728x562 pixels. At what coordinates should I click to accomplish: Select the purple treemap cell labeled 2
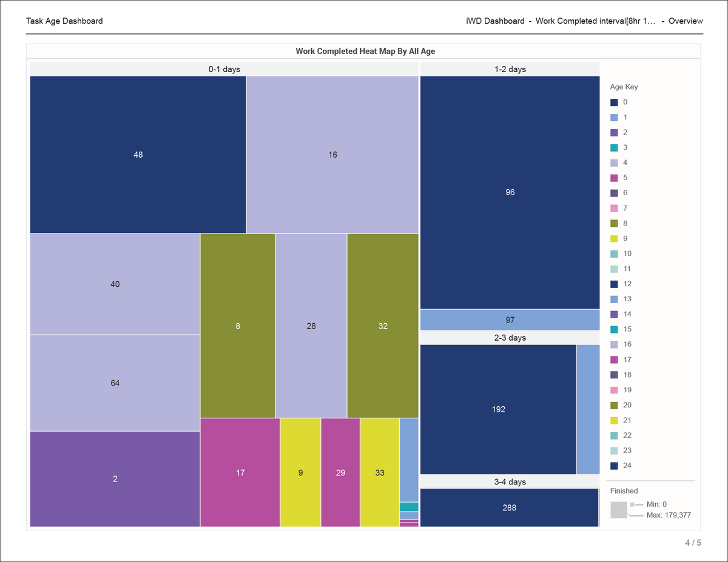click(115, 479)
